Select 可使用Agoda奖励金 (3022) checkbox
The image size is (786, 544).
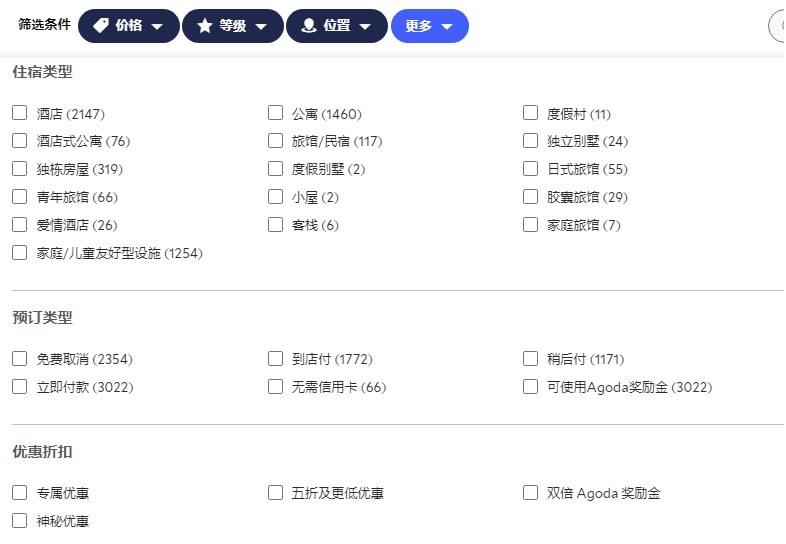click(530, 387)
